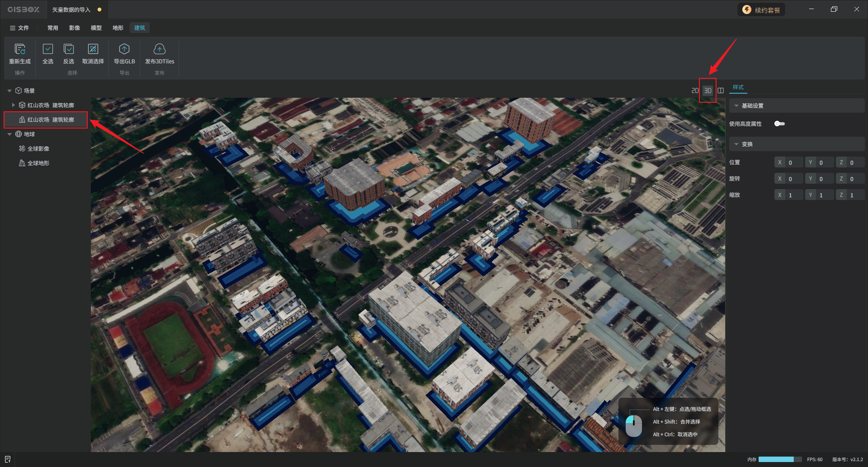Switch viewport to 2D mode
Viewport: 868px width, 467px height.
coord(695,91)
